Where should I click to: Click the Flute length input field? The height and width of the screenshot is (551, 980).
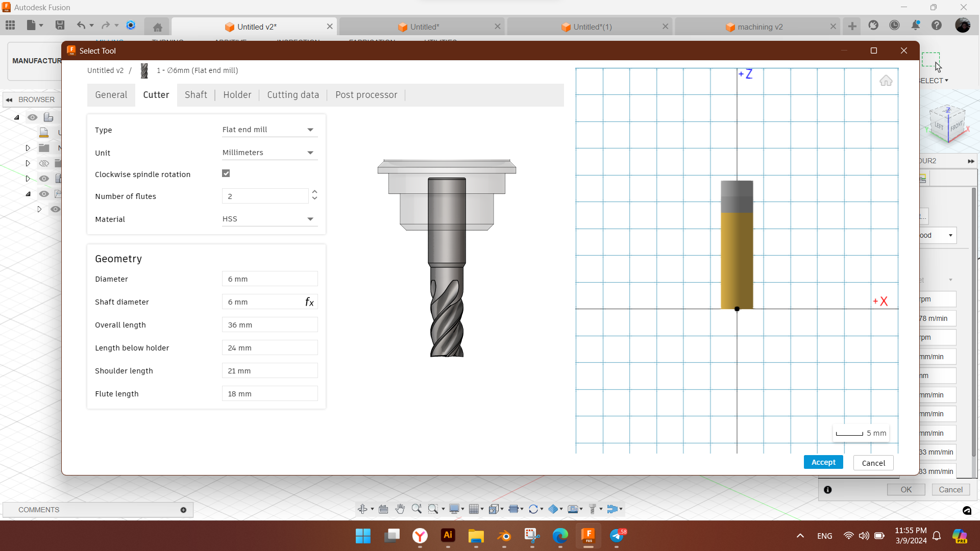point(269,394)
